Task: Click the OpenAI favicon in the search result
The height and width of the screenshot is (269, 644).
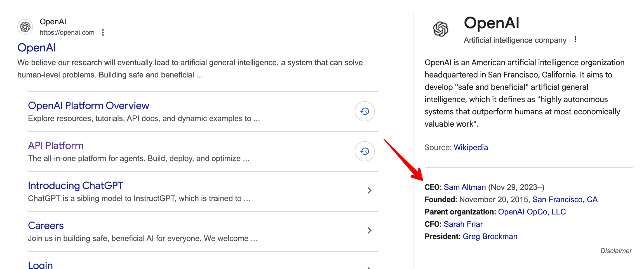Action: (25, 27)
